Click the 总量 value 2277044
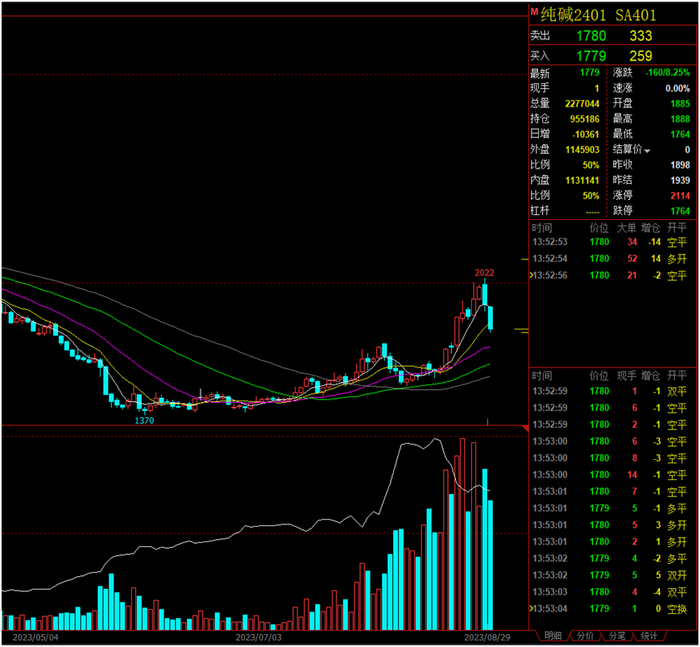This screenshot has height=647, width=700. pyautogui.click(x=582, y=104)
